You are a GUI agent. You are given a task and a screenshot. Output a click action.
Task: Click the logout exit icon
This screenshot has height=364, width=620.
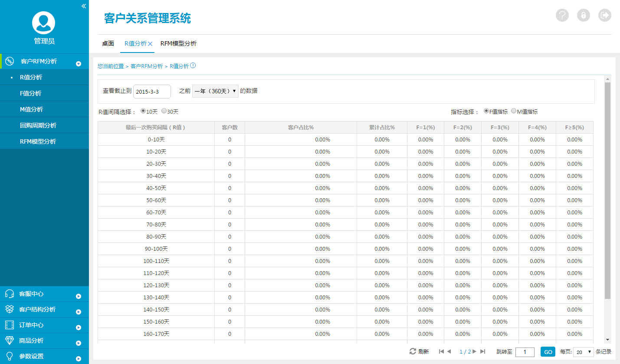point(604,15)
